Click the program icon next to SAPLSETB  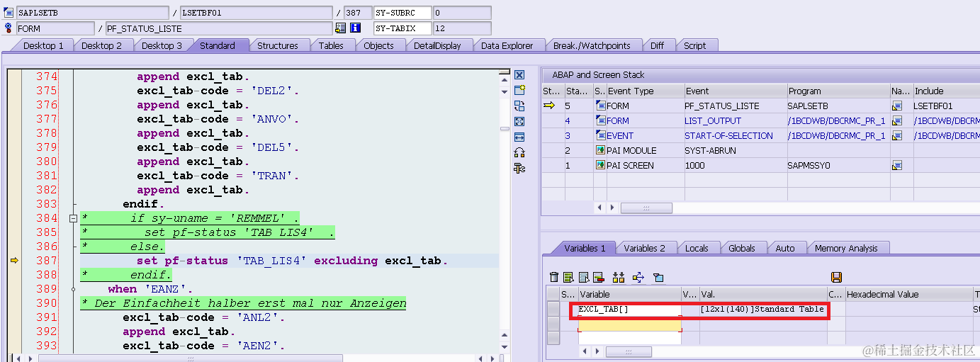9,13
